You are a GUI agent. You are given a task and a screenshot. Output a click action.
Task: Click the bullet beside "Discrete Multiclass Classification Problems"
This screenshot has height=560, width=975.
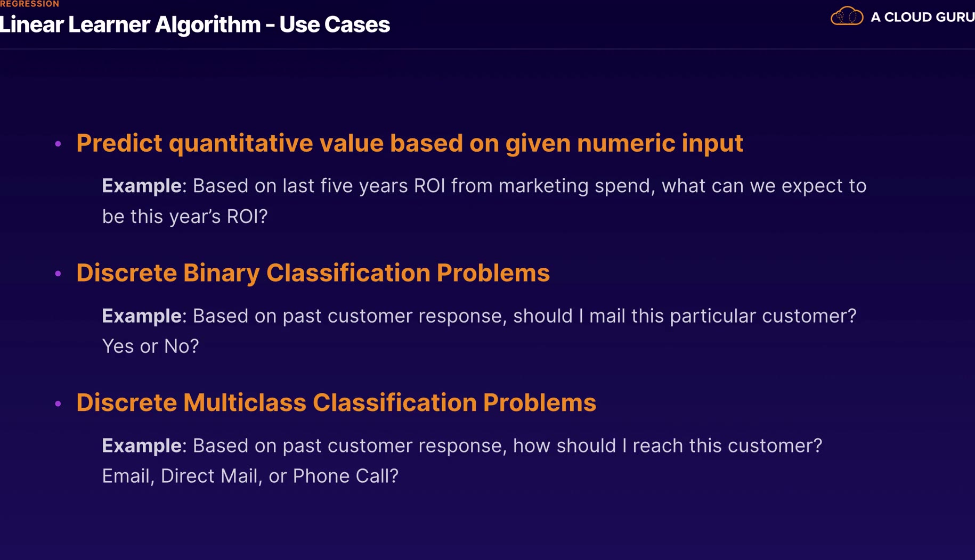58,403
